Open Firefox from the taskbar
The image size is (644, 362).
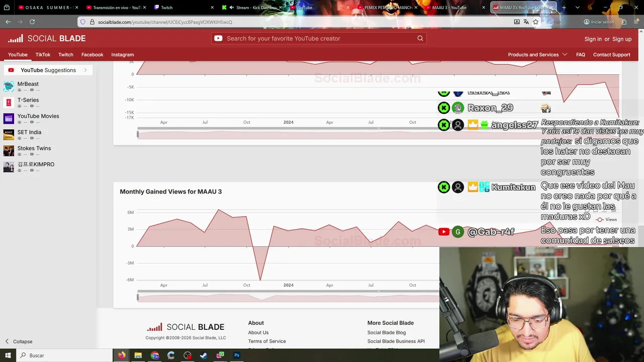[122, 355]
